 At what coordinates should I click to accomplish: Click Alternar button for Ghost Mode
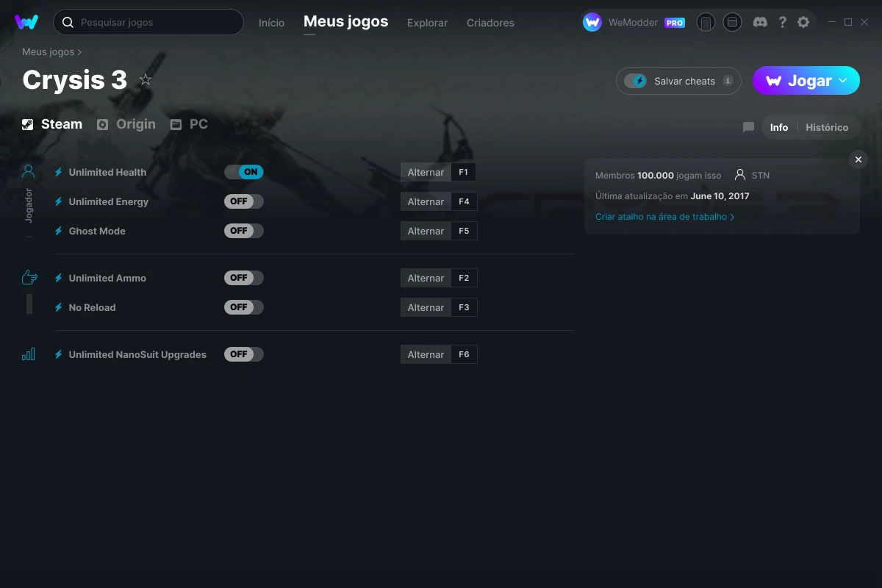click(426, 231)
